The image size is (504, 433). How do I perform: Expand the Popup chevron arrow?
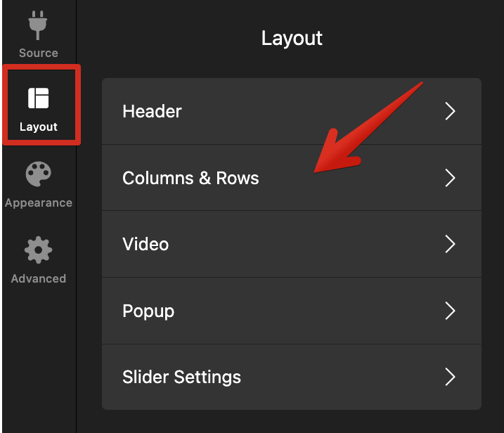(450, 311)
